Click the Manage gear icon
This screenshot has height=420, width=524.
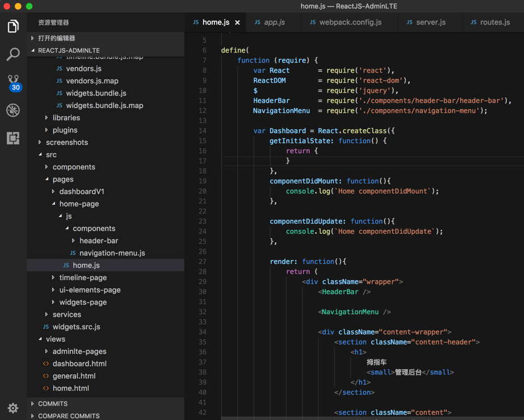pyautogui.click(x=13, y=408)
